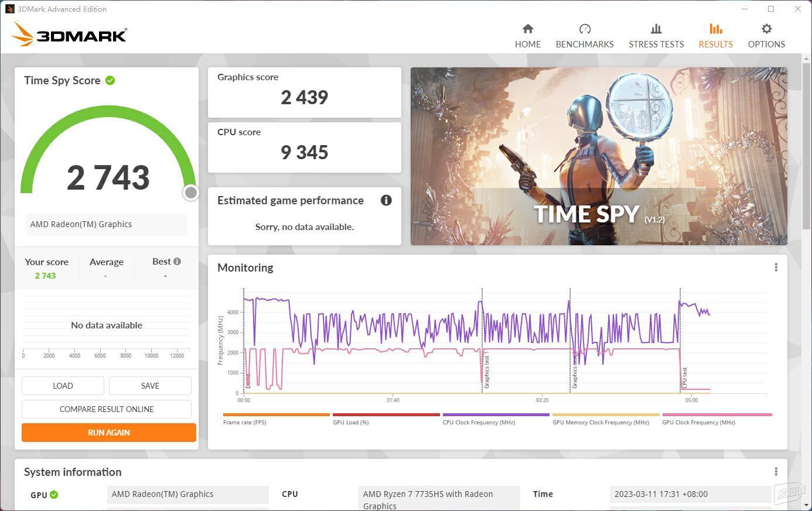Click the Monitoring heading
The width and height of the screenshot is (812, 511).
click(245, 267)
